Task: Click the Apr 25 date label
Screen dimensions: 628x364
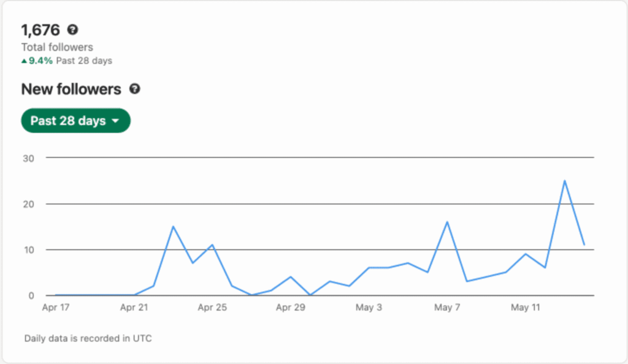Action: [212, 308]
